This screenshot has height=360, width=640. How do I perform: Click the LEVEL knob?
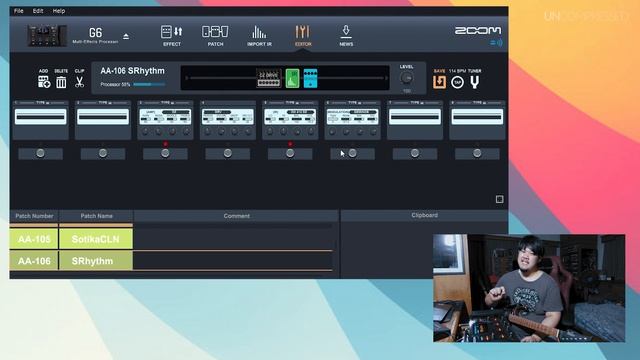pyautogui.click(x=406, y=78)
